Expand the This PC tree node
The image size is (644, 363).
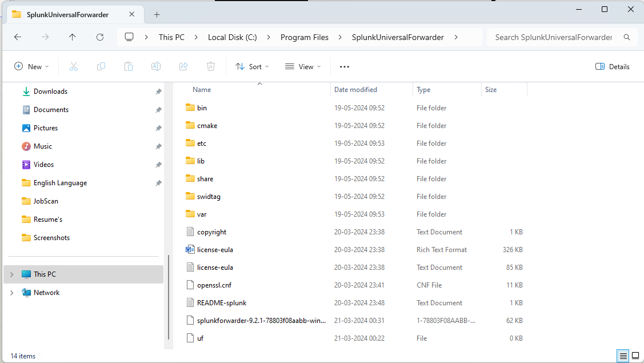(12, 274)
